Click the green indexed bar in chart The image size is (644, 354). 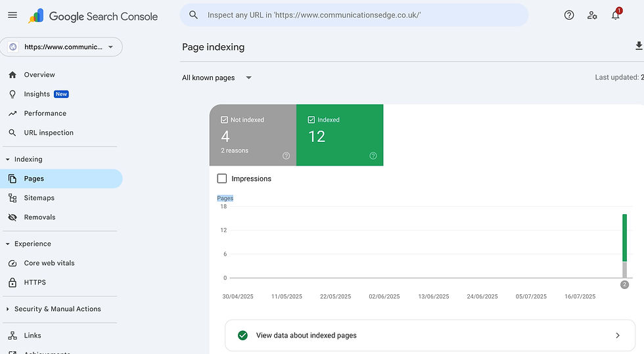click(625, 238)
